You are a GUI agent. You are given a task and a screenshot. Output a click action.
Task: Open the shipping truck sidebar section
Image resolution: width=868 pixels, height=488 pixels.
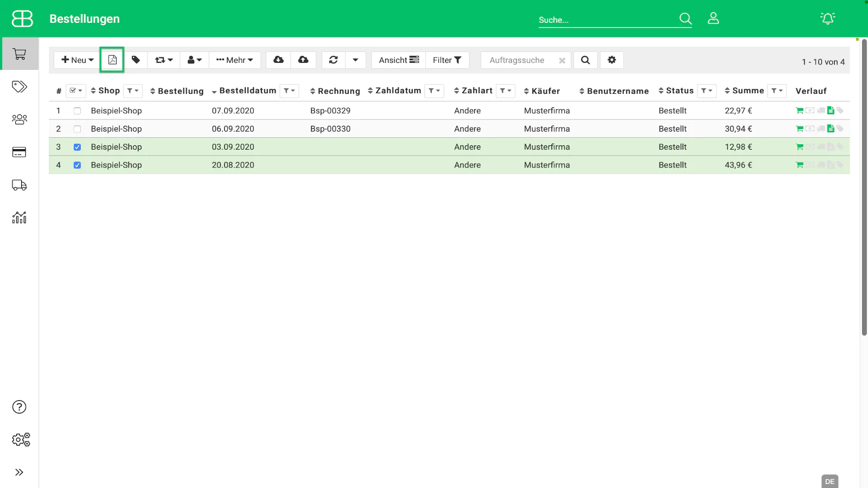tap(20, 185)
